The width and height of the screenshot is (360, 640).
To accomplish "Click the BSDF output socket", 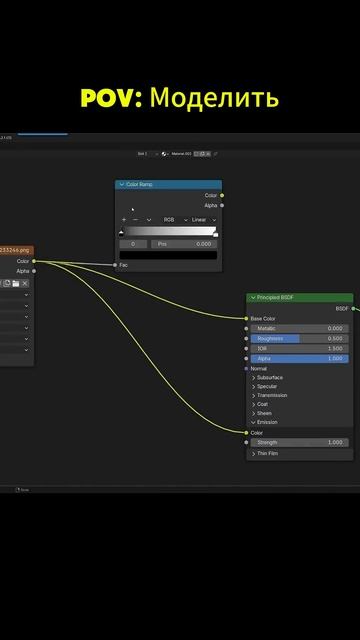I will point(353,309).
